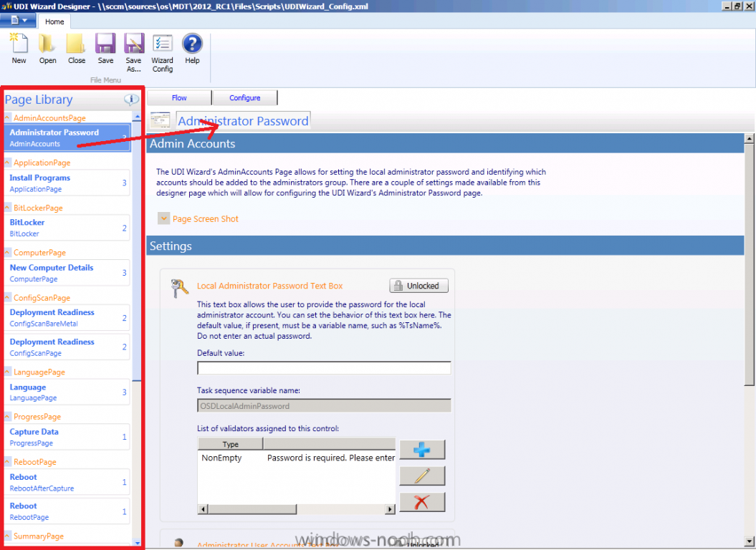Click the Default value text box
The image size is (756, 550).
tap(324, 368)
